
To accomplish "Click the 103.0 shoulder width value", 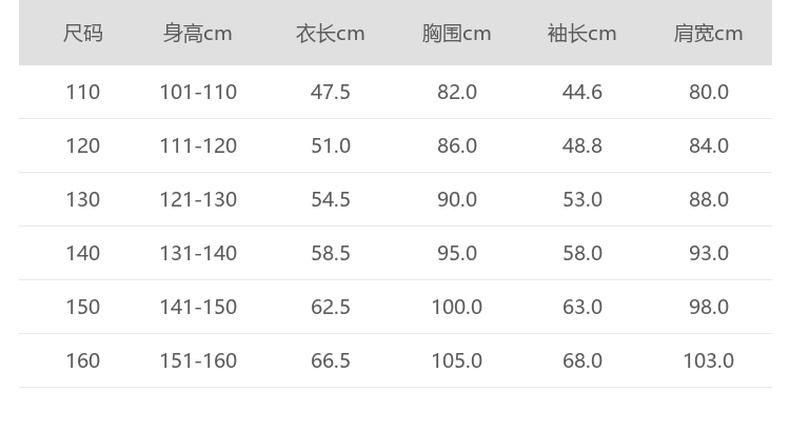I will tap(708, 360).
